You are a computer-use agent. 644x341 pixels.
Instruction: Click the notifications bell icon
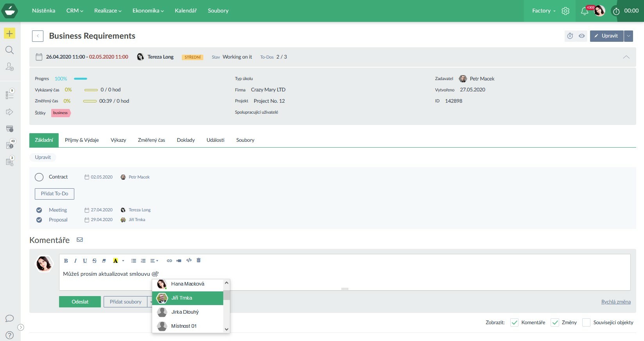click(x=584, y=11)
